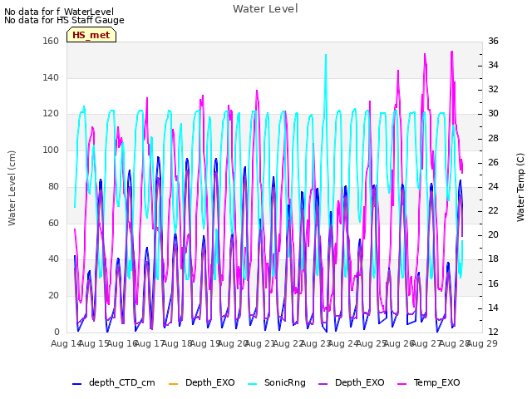Click the Aug 27 x-axis tick label

point(426,343)
